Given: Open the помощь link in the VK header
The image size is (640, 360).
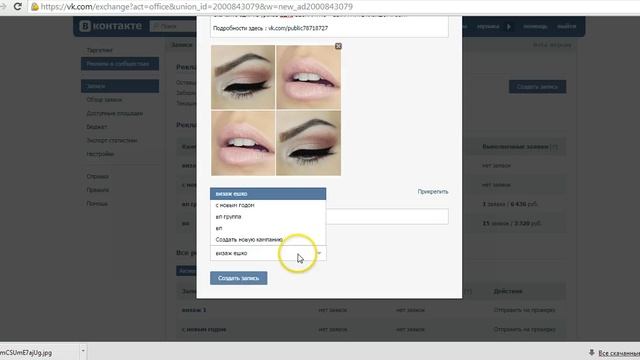Looking at the screenshot, I should click(x=535, y=27).
